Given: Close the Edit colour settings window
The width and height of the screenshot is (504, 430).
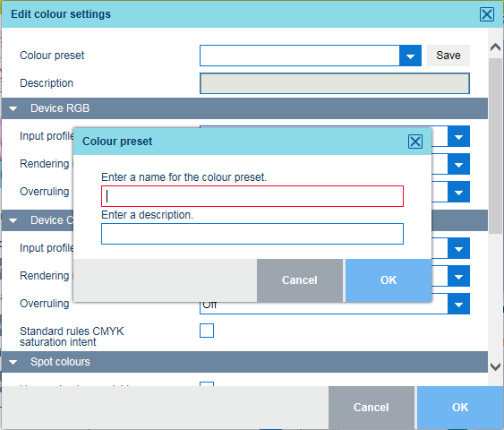Looking at the screenshot, I should (487, 14).
